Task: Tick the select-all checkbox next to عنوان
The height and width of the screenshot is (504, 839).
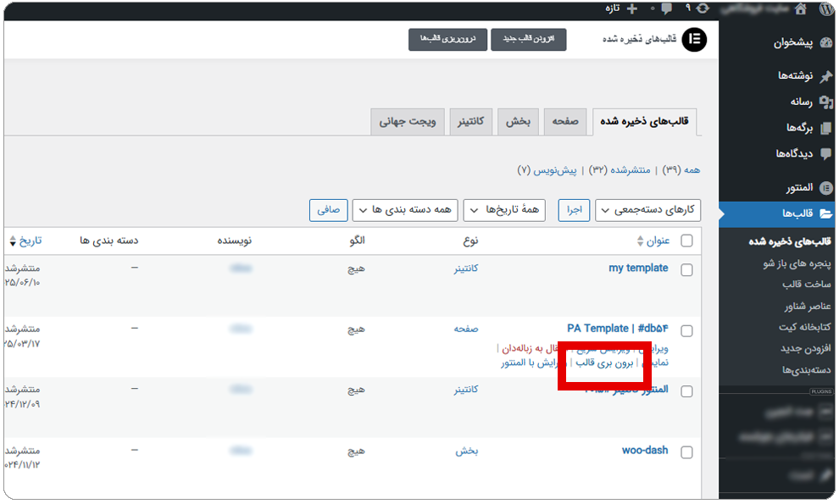Action: coord(686,241)
